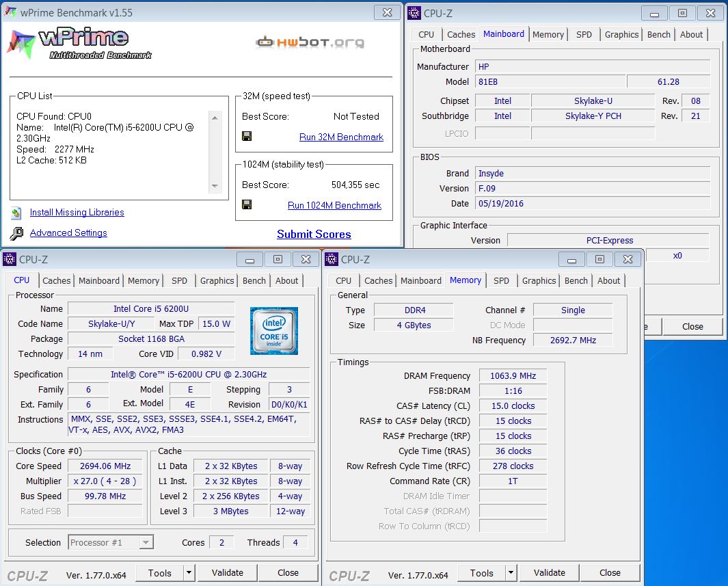This screenshot has height=586, width=728.
Task: Switch to Caches tab in the CPU window
Action: coord(56,280)
